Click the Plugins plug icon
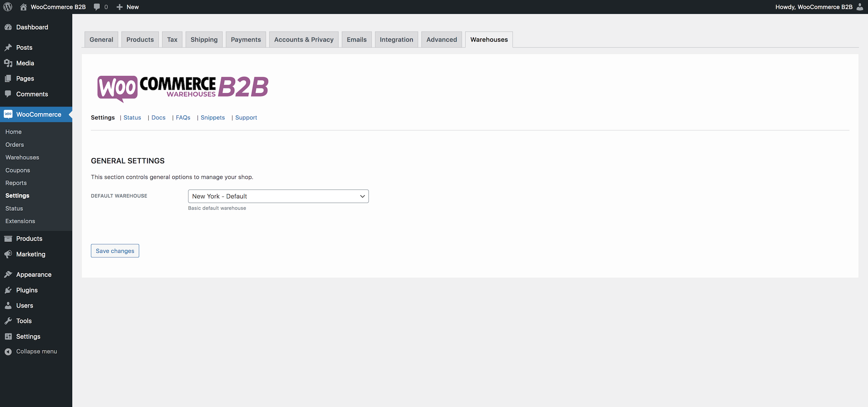This screenshot has width=868, height=407. click(8, 290)
